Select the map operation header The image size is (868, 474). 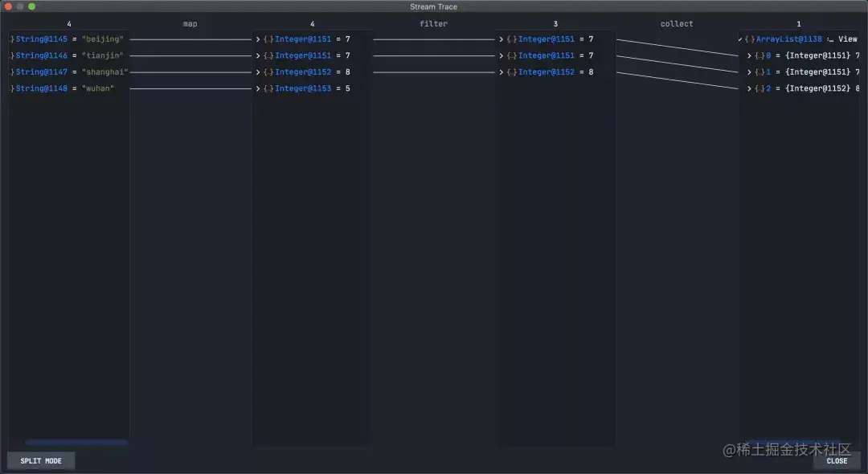point(190,24)
